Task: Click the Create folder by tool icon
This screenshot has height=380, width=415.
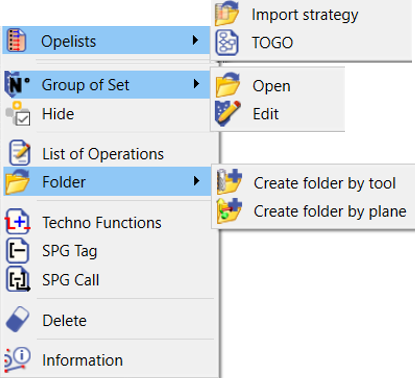Action: tap(229, 182)
